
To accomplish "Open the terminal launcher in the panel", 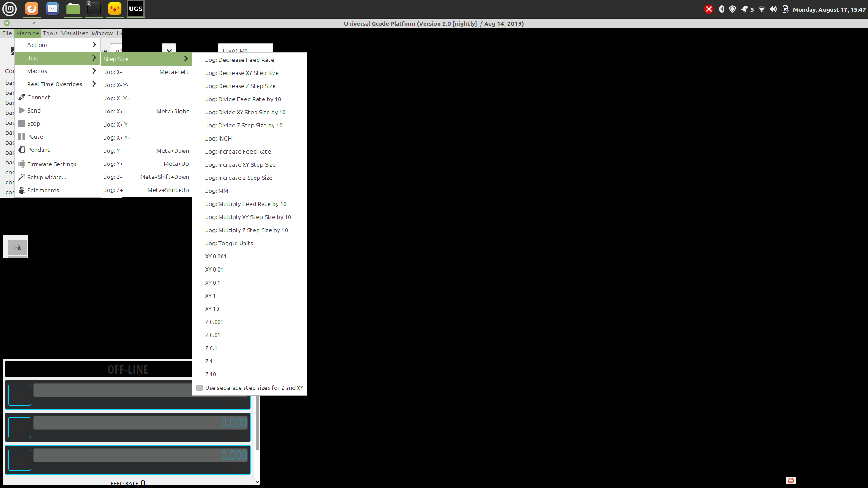I will [94, 9].
